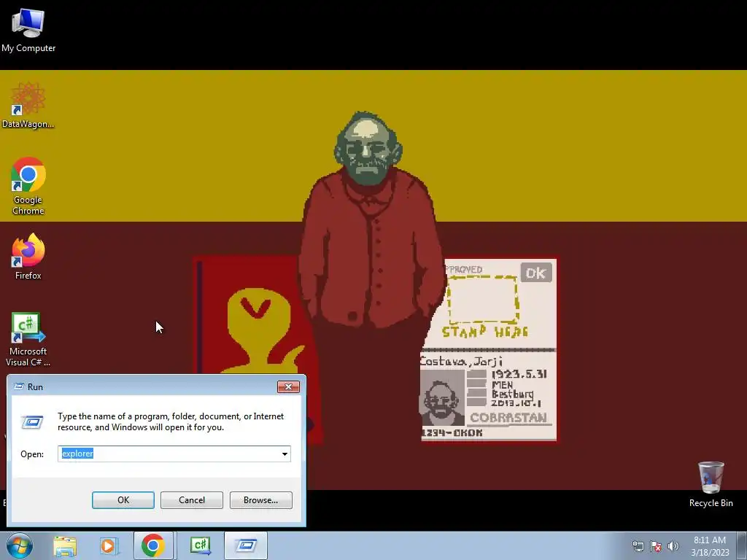Click Cancel in the Run dialog

tap(192, 500)
